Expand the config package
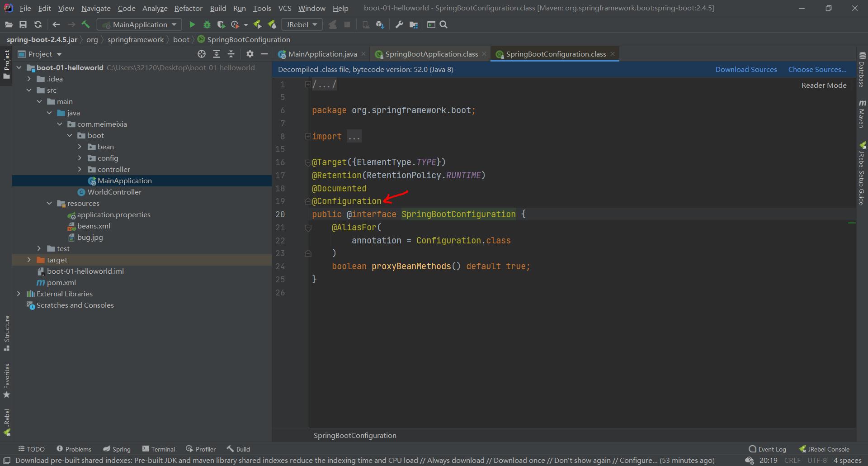The image size is (868, 466). 80,158
